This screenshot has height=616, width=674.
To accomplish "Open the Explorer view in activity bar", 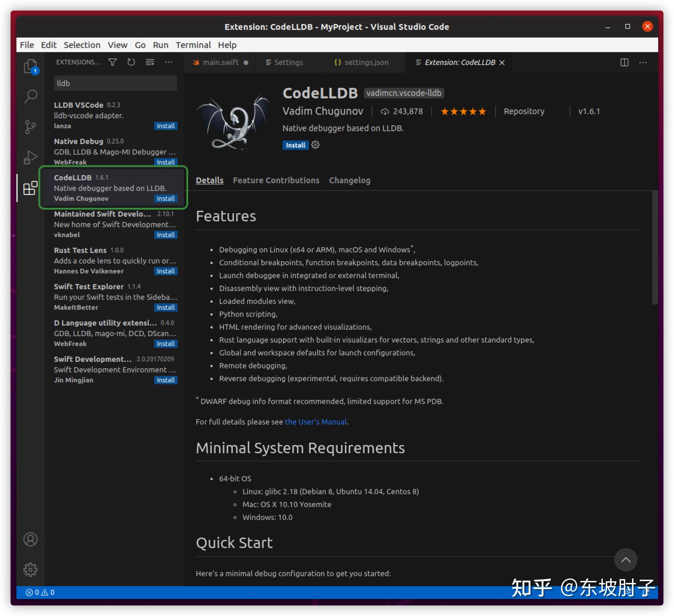I will (30, 66).
